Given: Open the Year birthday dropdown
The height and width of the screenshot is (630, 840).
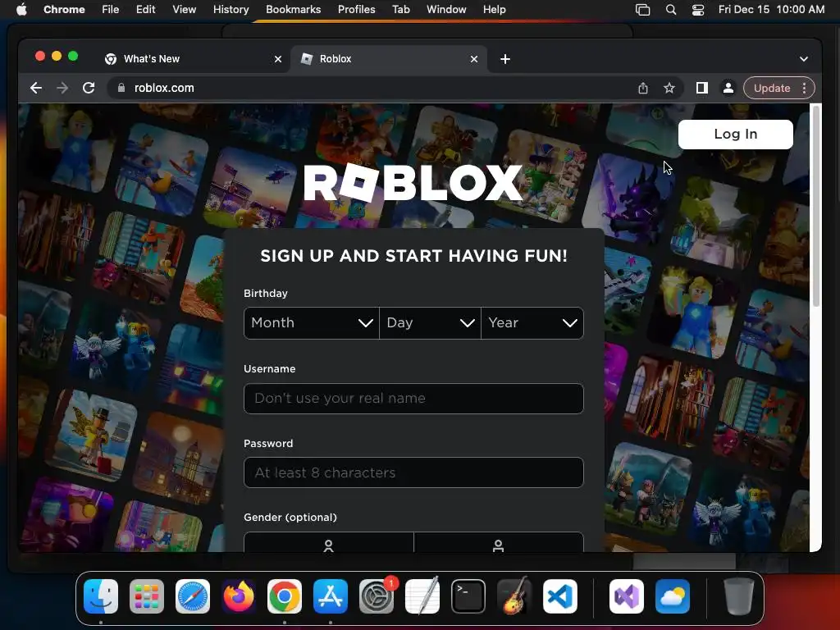Looking at the screenshot, I should click(532, 323).
